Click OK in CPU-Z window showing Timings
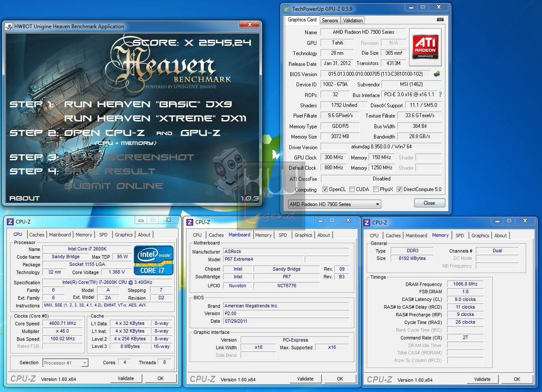Viewport: 542px width, 392px height. pyautogui.click(x=517, y=379)
